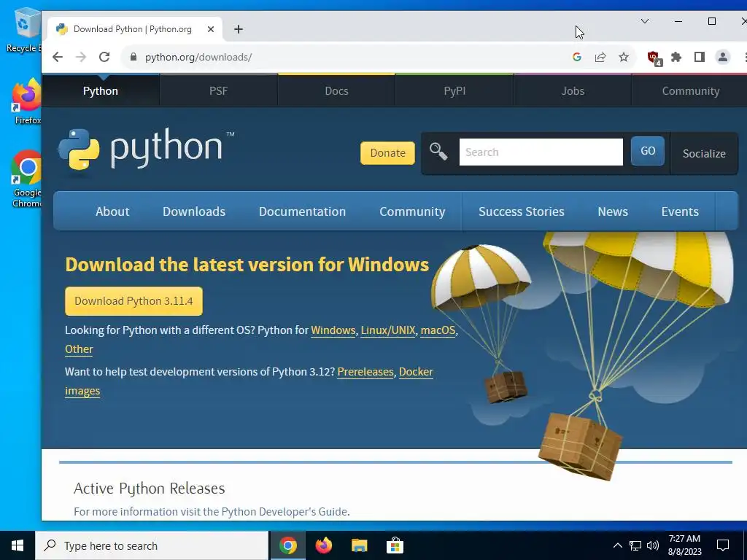This screenshot has width=747, height=560.
Task: Focus the python.org Search field
Action: 541,152
